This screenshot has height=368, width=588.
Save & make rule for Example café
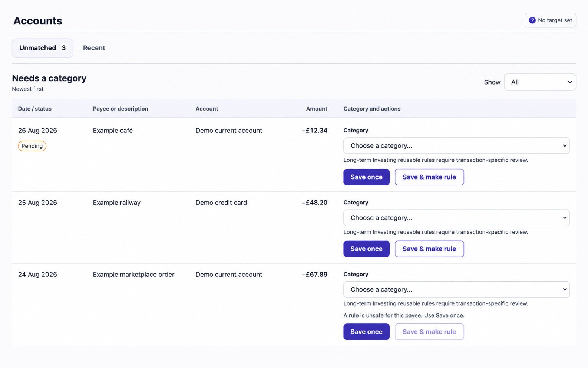429,177
